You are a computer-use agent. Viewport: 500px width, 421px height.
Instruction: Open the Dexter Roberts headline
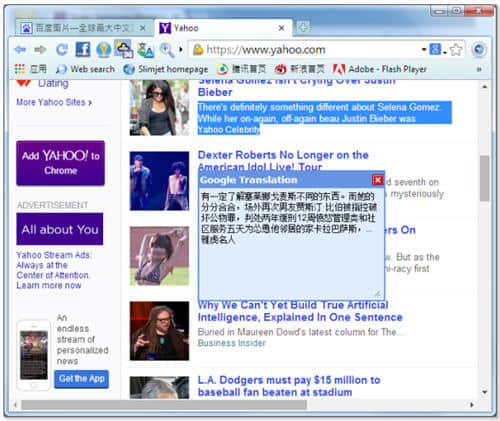point(283,161)
